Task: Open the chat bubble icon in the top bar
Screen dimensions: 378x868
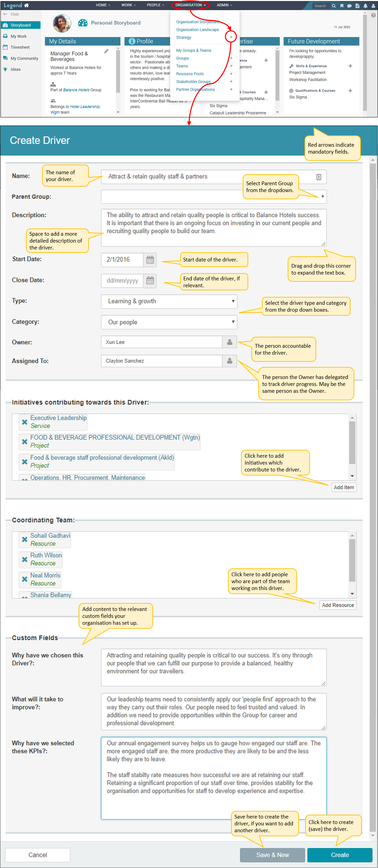Action: 350,6
